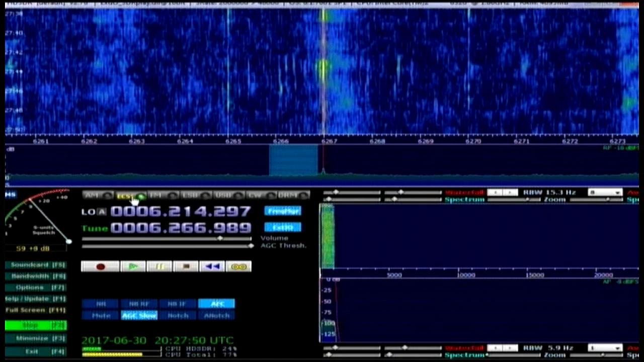This screenshot has width=644, height=362.
Task: Select the DRM mode button
Action: point(294,195)
